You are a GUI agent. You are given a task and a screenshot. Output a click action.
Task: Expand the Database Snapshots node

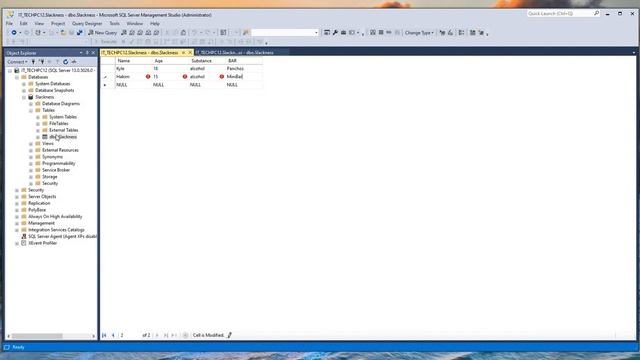tap(24, 91)
